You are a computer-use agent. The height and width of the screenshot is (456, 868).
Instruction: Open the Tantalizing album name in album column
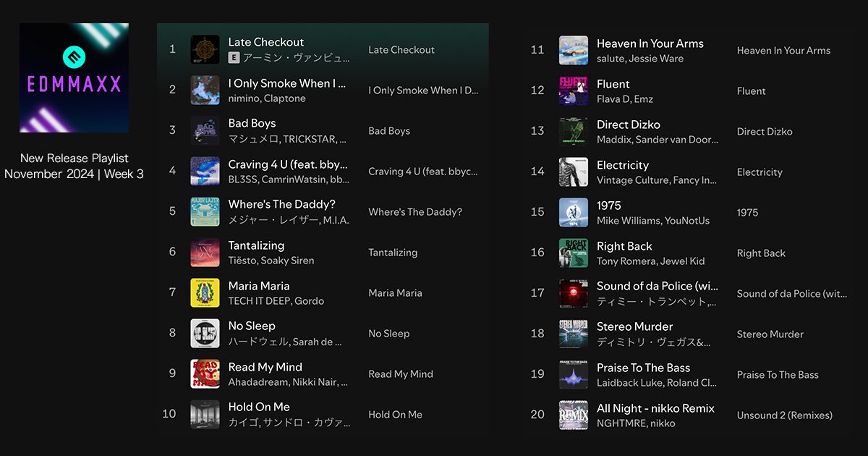[393, 253]
